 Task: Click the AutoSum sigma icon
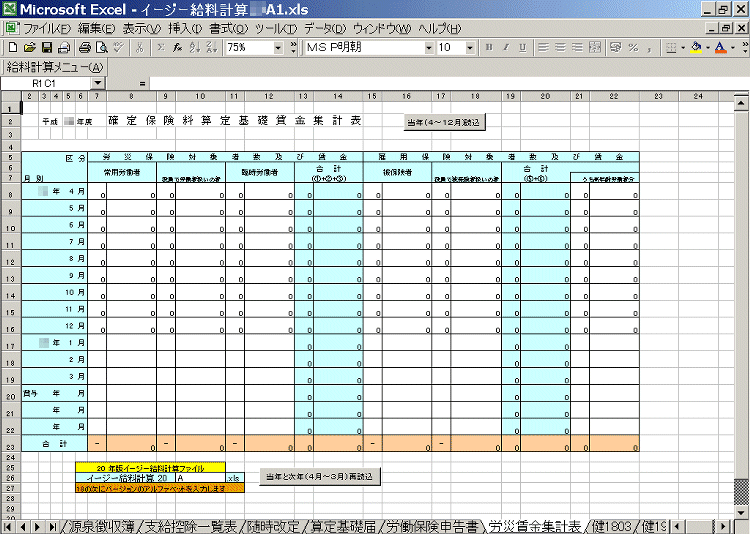click(x=160, y=47)
